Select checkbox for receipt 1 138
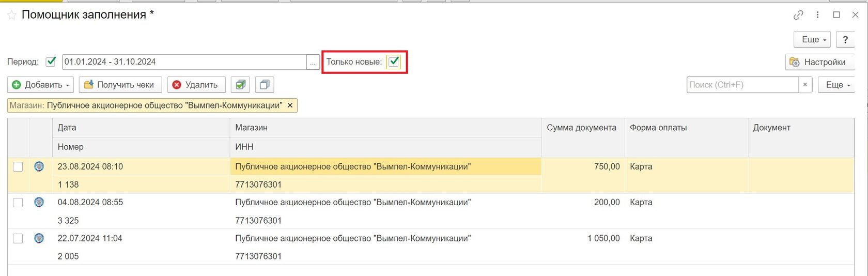The image size is (868, 276). [18, 167]
